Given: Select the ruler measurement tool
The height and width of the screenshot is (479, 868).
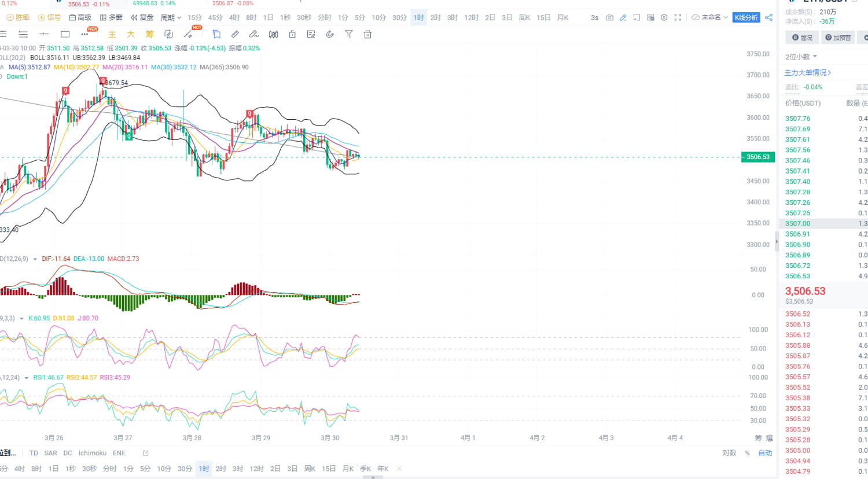Looking at the screenshot, I should [x=235, y=34].
